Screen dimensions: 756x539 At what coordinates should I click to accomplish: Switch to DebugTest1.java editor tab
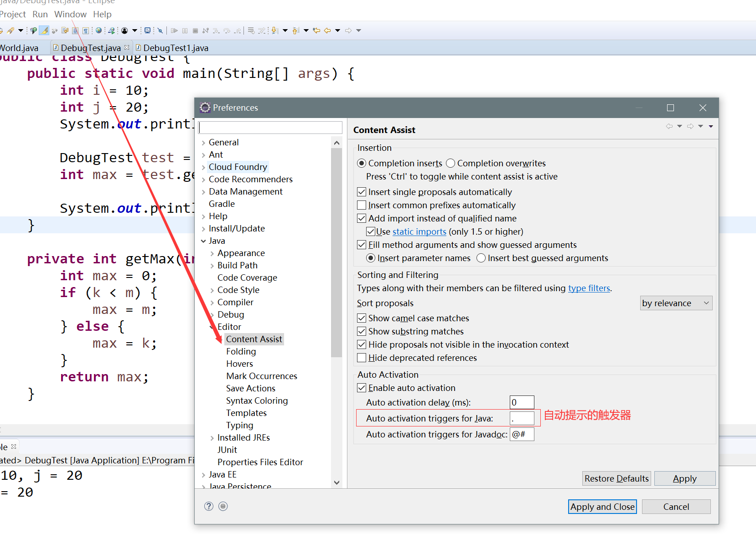pyautogui.click(x=171, y=48)
